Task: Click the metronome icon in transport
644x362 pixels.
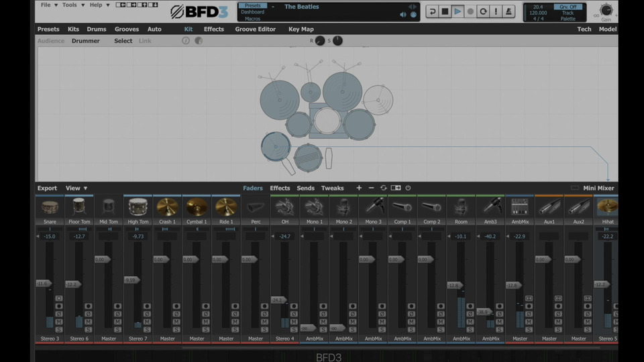Action: (x=508, y=11)
